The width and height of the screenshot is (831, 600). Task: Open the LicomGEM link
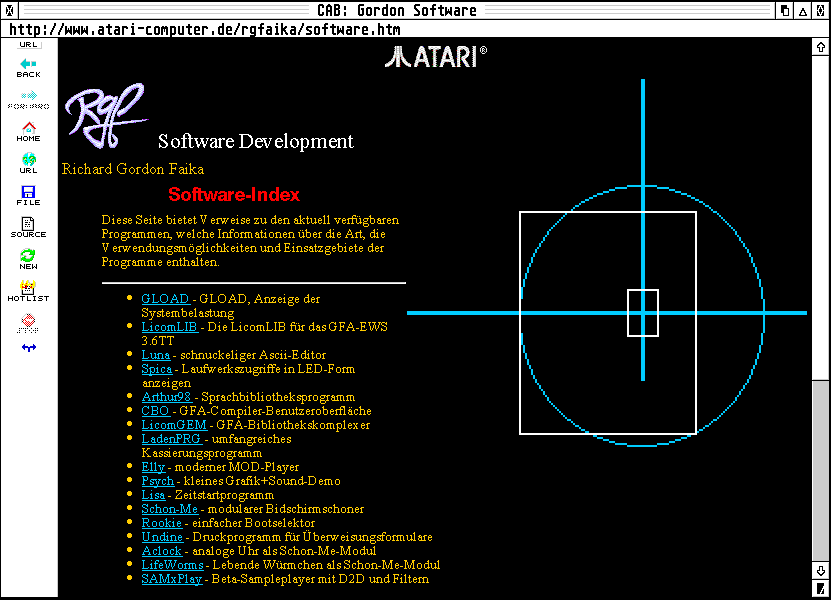[x=174, y=425]
